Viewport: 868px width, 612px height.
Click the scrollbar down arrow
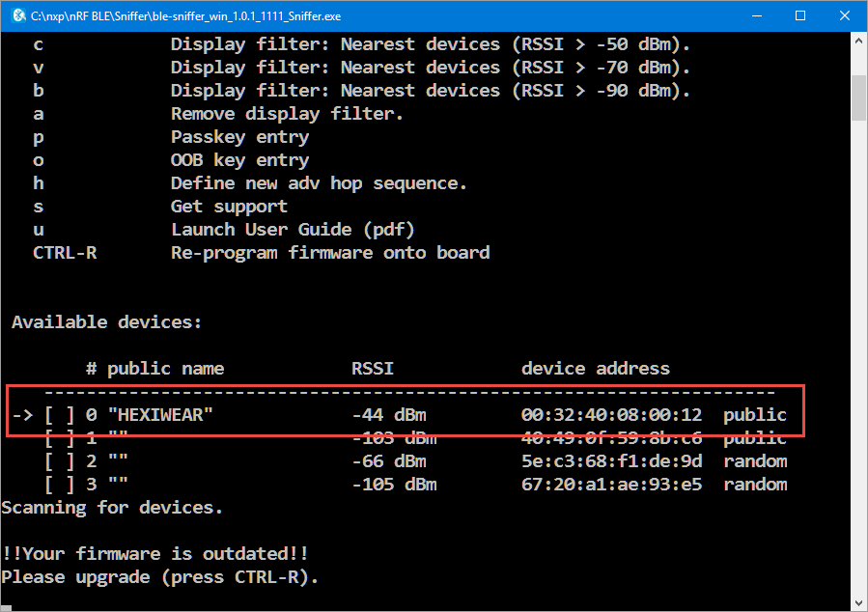point(858,603)
